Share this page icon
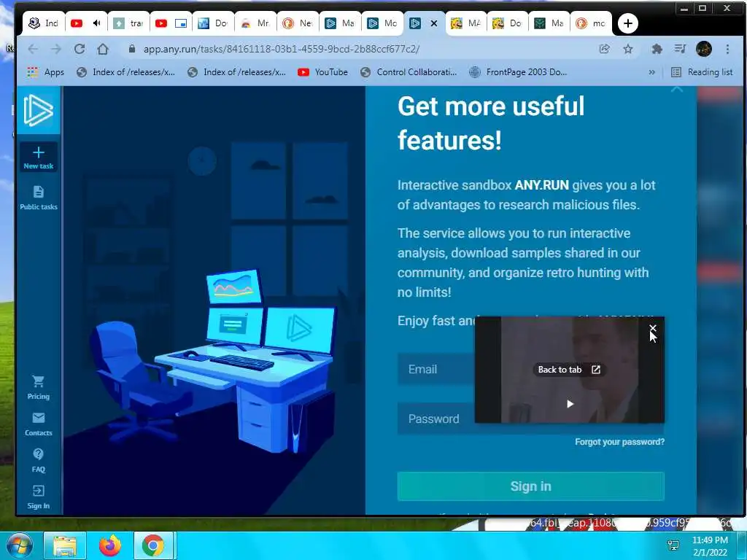The height and width of the screenshot is (560, 747). pyautogui.click(x=605, y=49)
